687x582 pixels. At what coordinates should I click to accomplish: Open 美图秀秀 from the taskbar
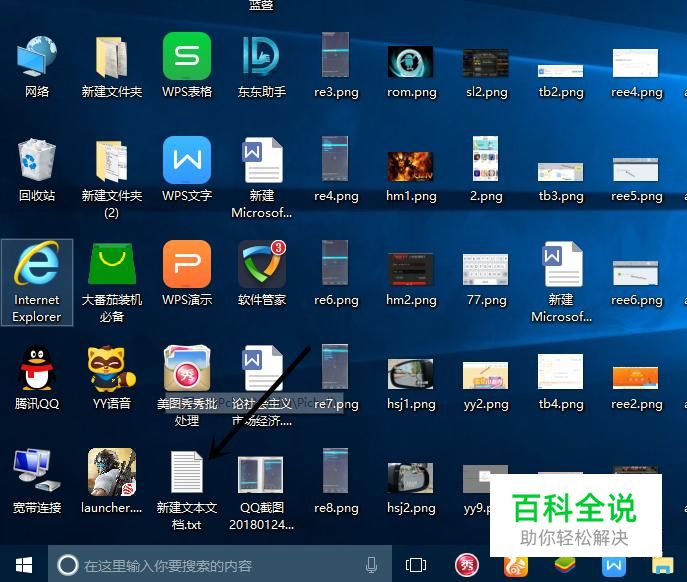467,565
